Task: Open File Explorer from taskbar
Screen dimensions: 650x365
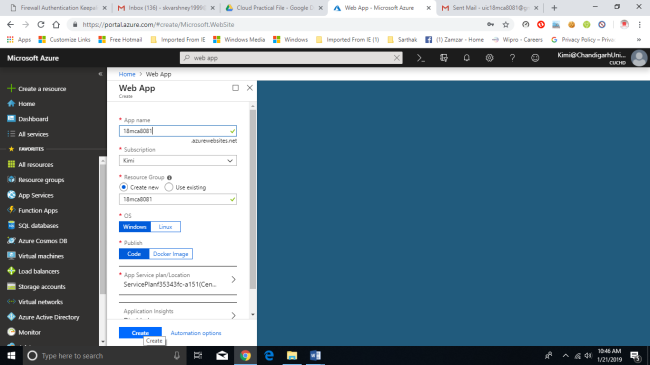Action: click(x=292, y=356)
